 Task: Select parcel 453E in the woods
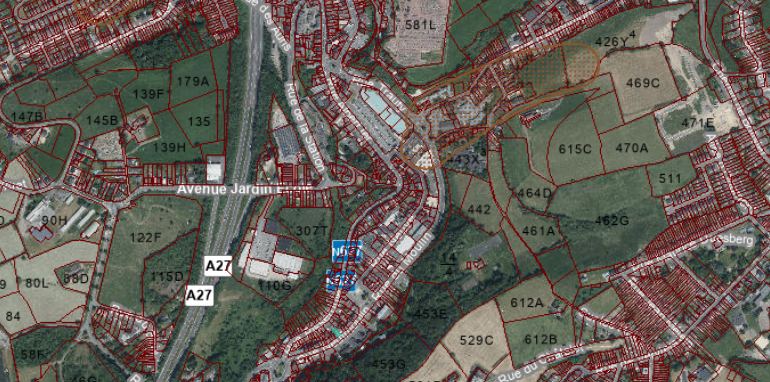[x=431, y=313]
